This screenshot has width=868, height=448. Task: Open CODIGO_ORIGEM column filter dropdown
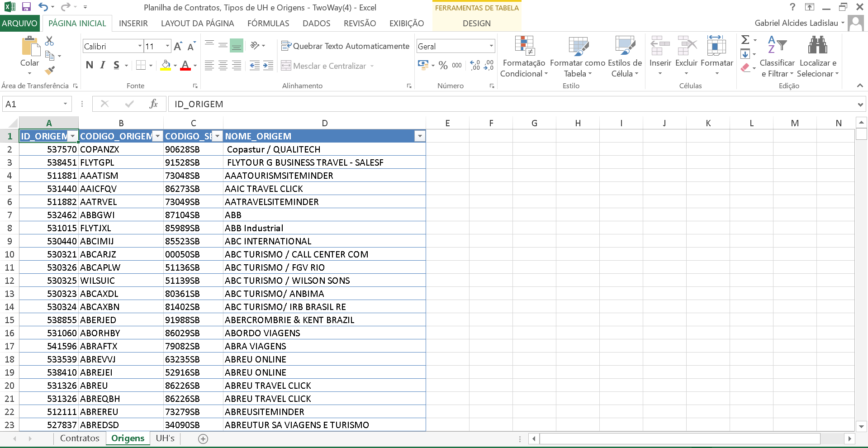(157, 136)
